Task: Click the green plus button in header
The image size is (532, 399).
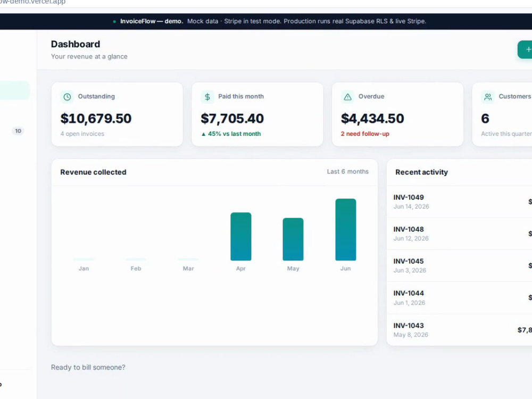Action: [525, 49]
